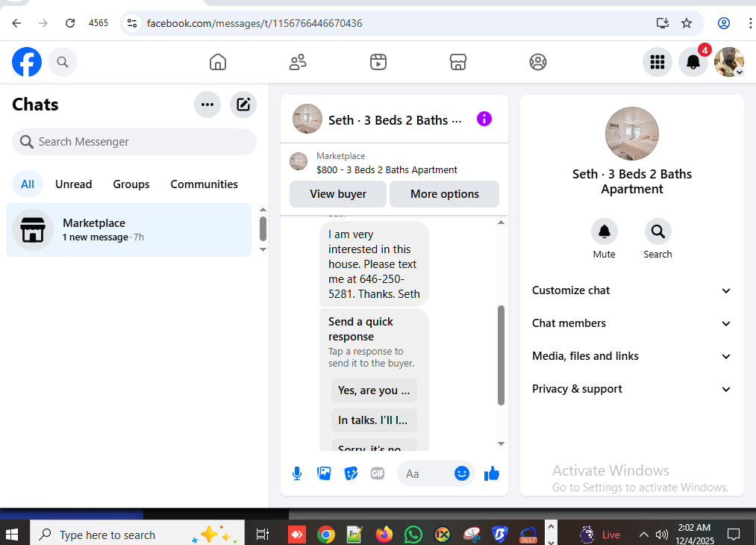Expand Privacy & support section

pos(631,389)
